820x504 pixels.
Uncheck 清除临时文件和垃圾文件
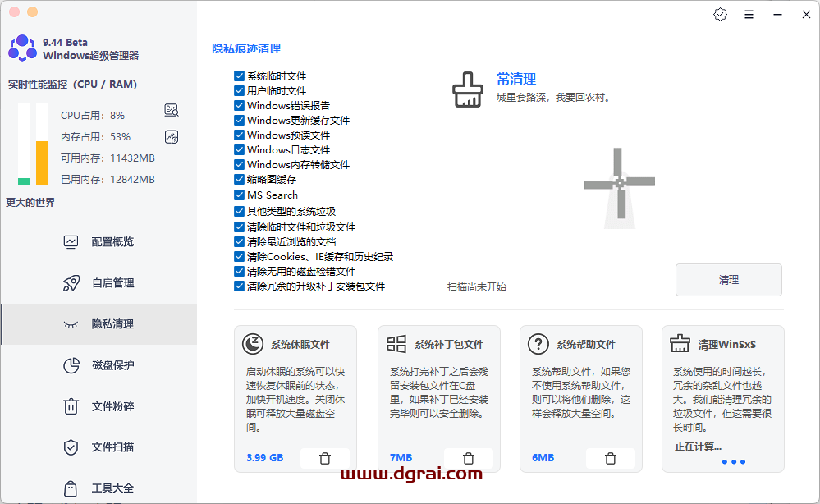[239, 227]
